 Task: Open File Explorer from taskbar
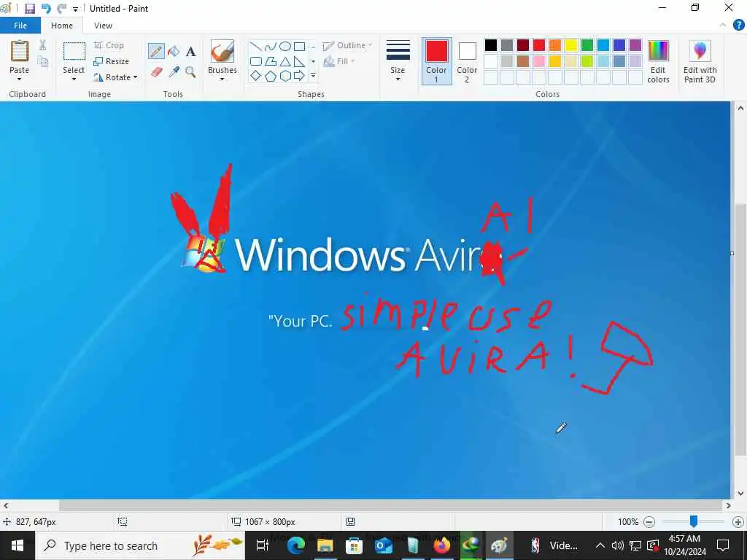tap(325, 545)
